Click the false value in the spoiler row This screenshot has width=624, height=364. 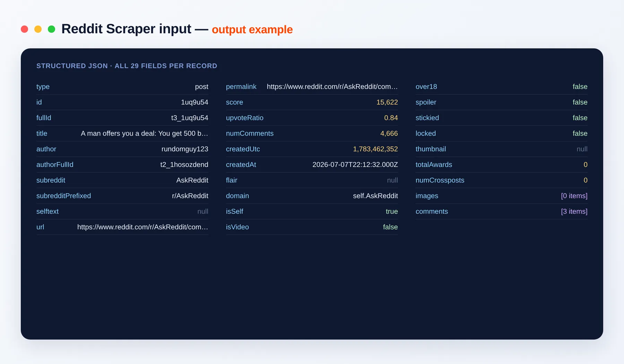[580, 102]
